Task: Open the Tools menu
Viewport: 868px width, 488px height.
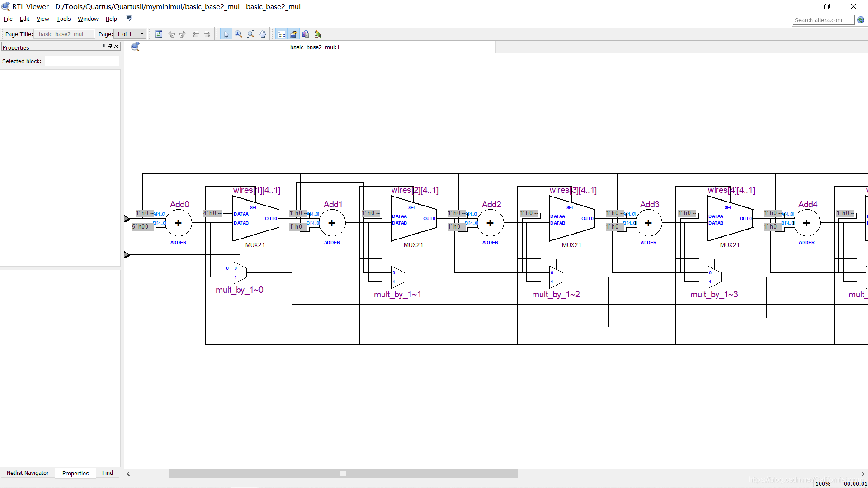Action: click(x=63, y=19)
